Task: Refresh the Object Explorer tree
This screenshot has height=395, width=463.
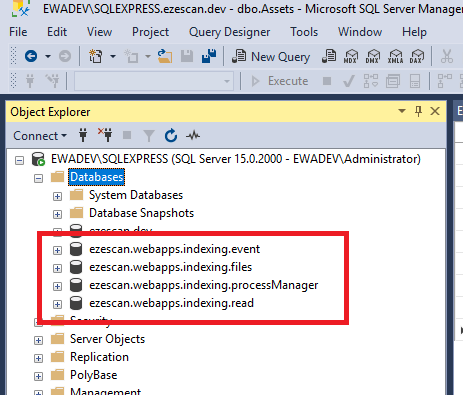Action: (171, 136)
